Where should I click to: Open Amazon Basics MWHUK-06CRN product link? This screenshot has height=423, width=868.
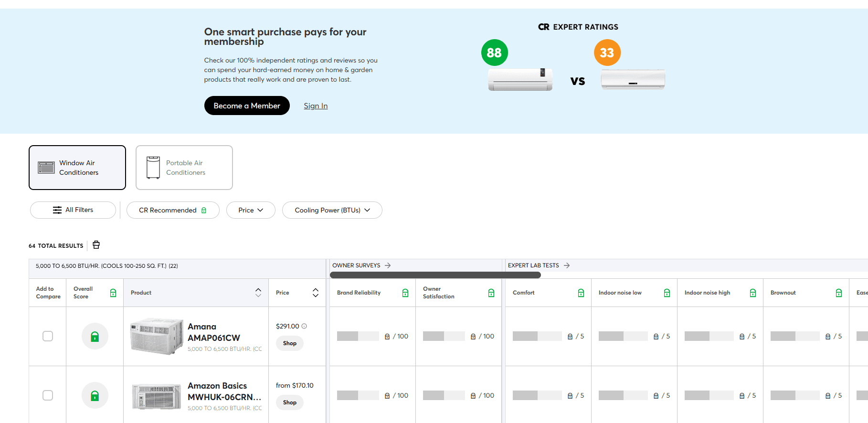click(x=224, y=391)
